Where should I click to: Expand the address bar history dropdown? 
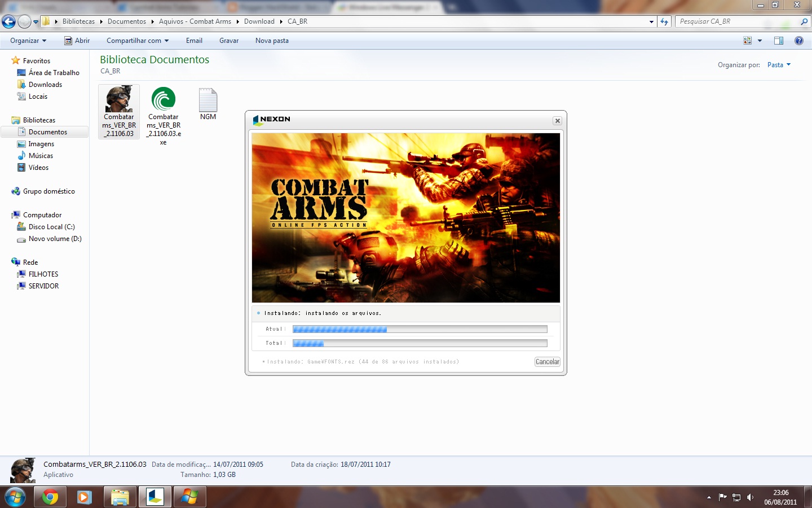pos(651,21)
